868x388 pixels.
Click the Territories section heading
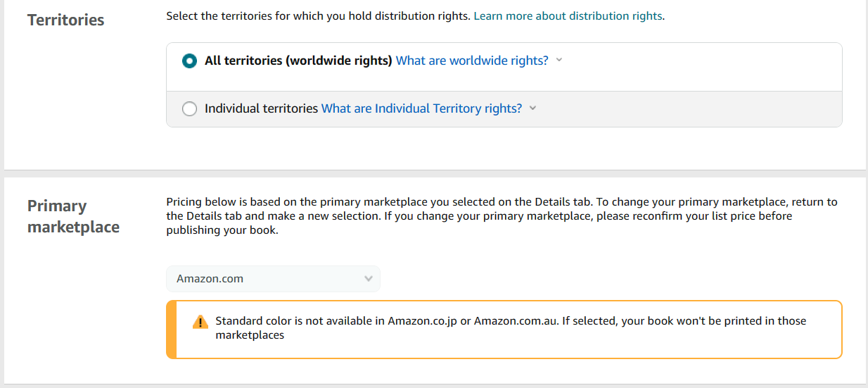pos(65,20)
